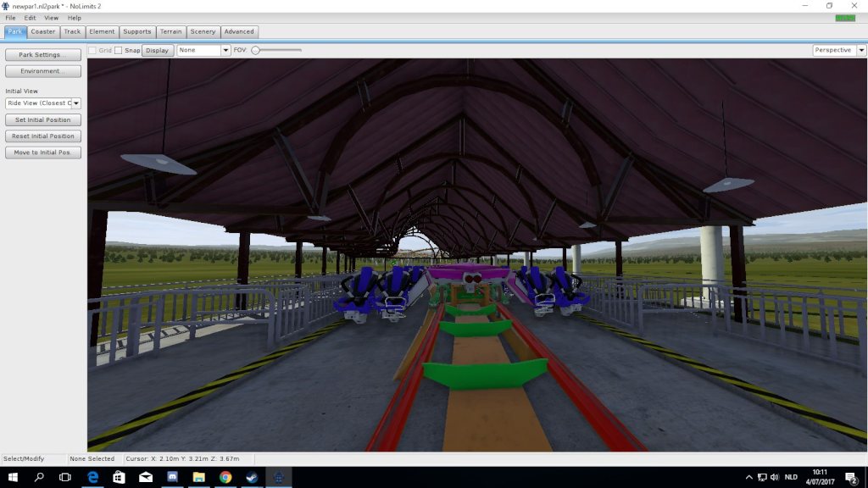
Task: Click the Park Settings button
Action: (43, 55)
